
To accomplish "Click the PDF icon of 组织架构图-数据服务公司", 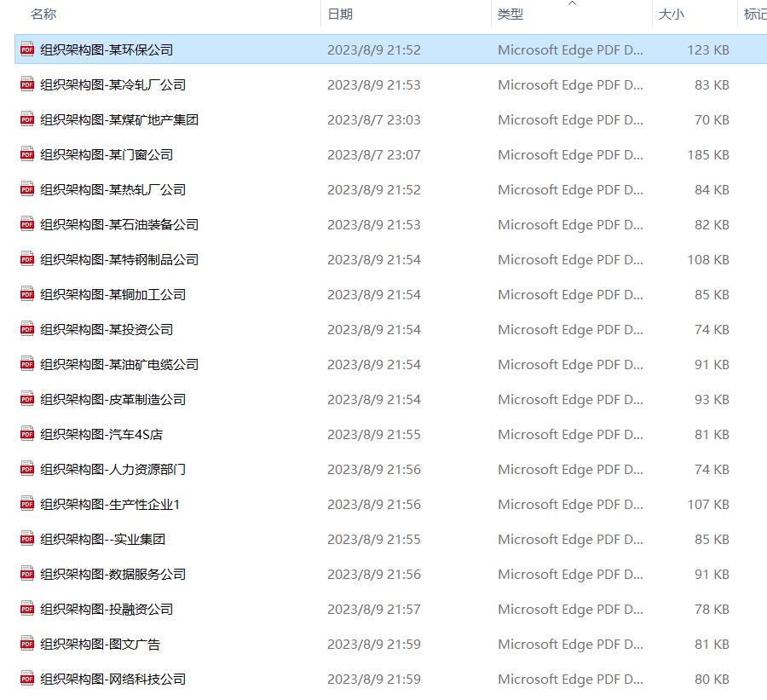I will click(x=27, y=574).
